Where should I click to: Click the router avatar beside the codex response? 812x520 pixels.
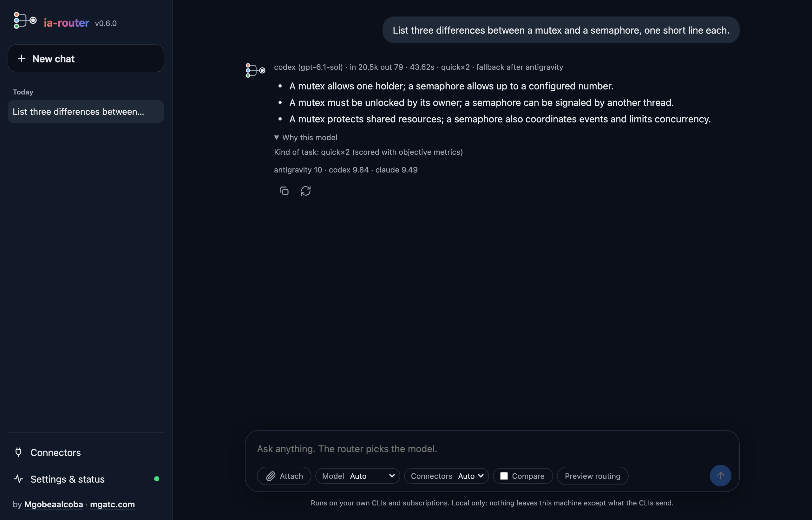tap(255, 70)
